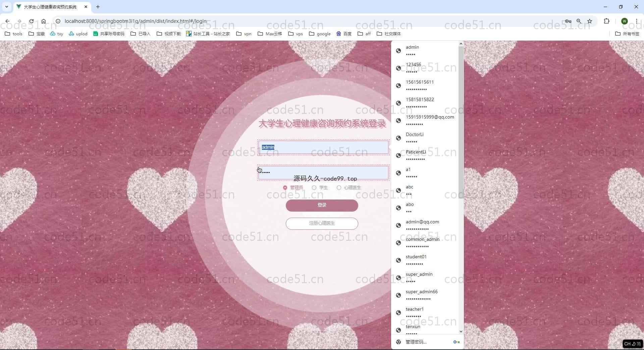Open 管理密码... manage passwords entry
The width and height of the screenshot is (644, 350).
(427, 342)
